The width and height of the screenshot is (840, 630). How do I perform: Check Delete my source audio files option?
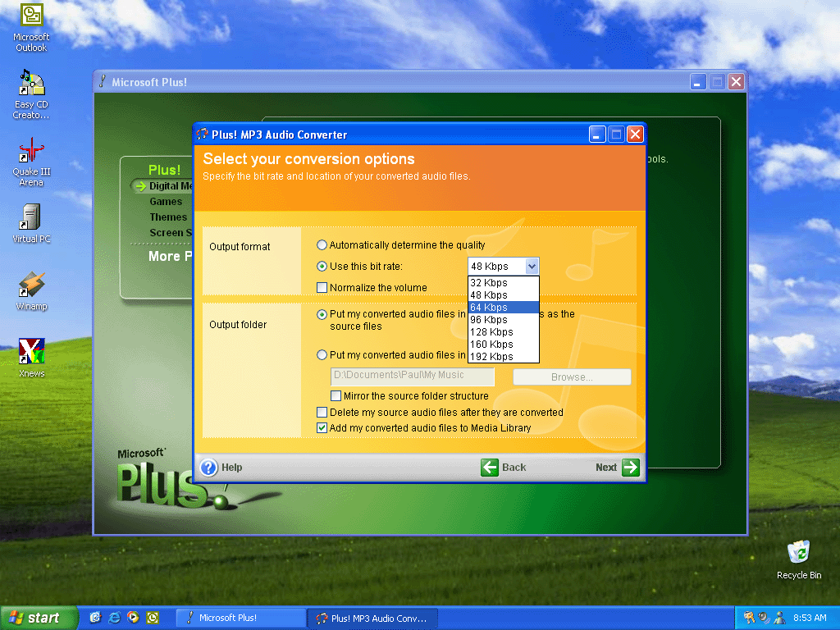coord(322,413)
